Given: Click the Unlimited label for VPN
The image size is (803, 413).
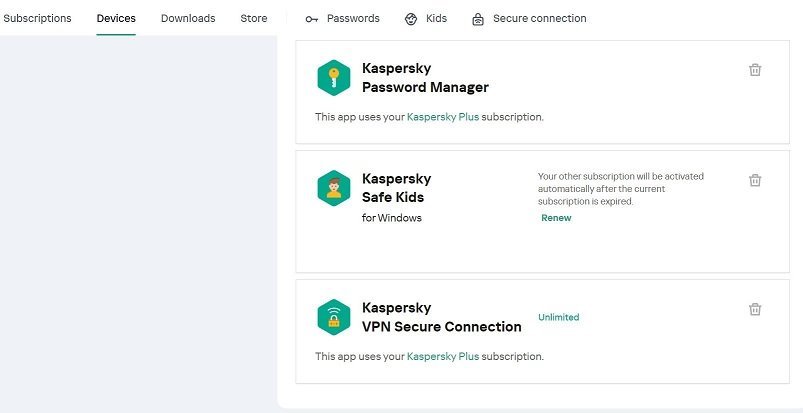Looking at the screenshot, I should coord(558,317).
